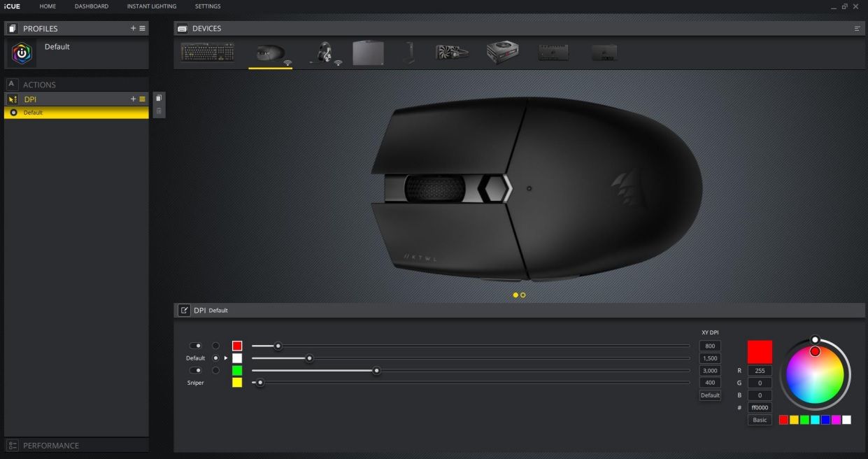Switch color picker to Basic mode
The height and width of the screenshot is (459, 868).
click(760, 420)
